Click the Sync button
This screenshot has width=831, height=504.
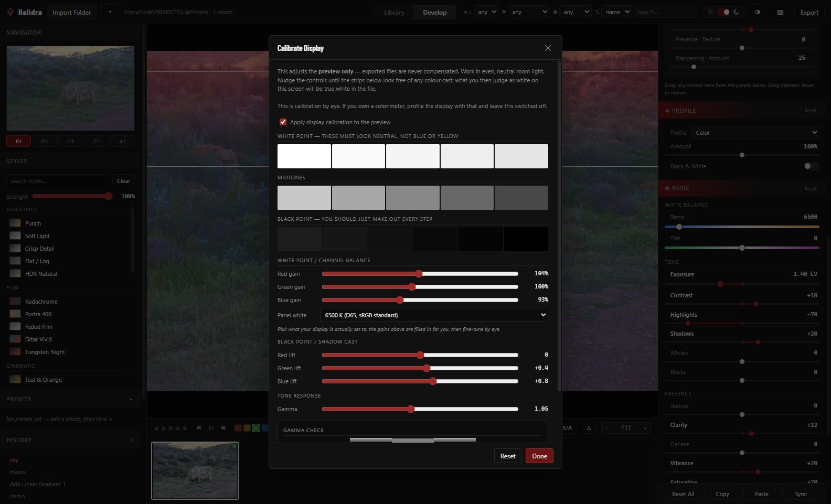pos(801,494)
